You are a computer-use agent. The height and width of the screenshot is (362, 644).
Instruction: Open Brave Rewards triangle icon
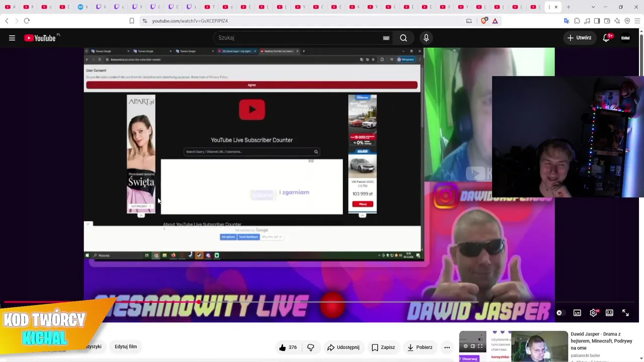coord(495,21)
